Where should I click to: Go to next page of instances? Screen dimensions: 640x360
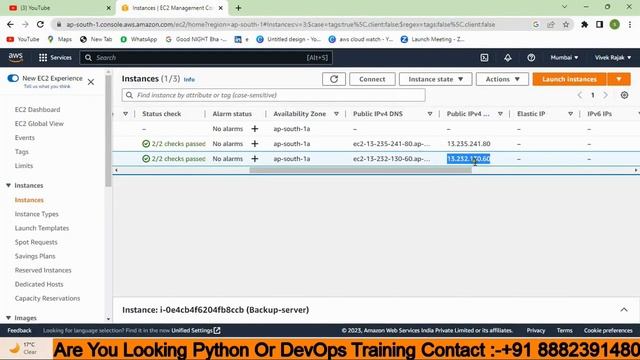606,95
